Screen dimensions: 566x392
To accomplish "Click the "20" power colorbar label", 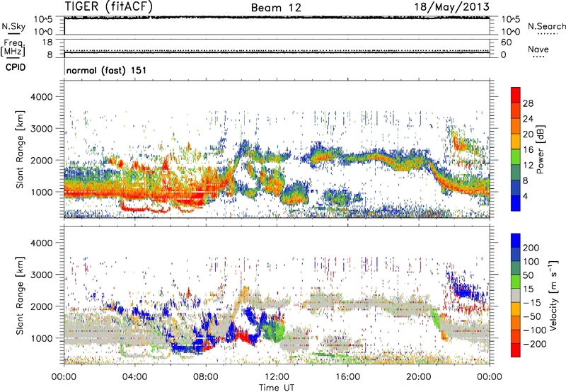I will [x=528, y=134].
